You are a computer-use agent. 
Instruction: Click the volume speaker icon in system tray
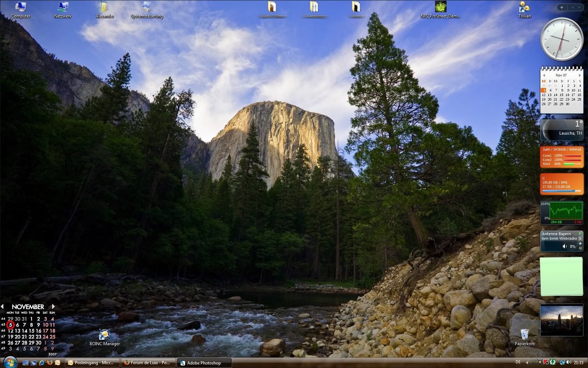pos(568,362)
